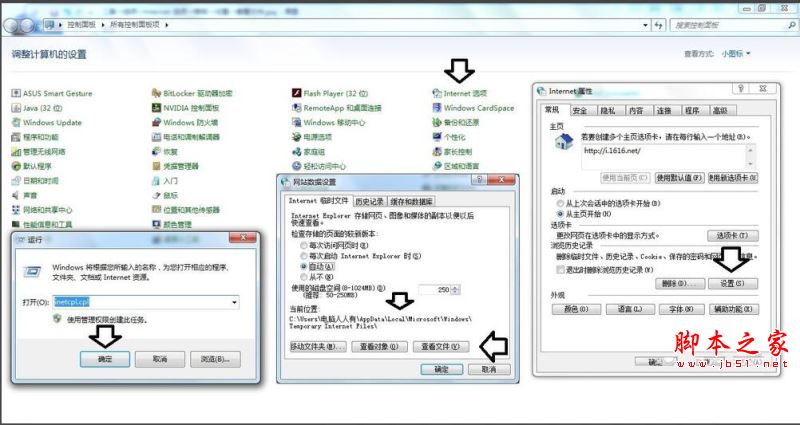This screenshot has width=800, height=425.
Task: Open the BitLocker 驱动器加密 icon
Action: 156,93
